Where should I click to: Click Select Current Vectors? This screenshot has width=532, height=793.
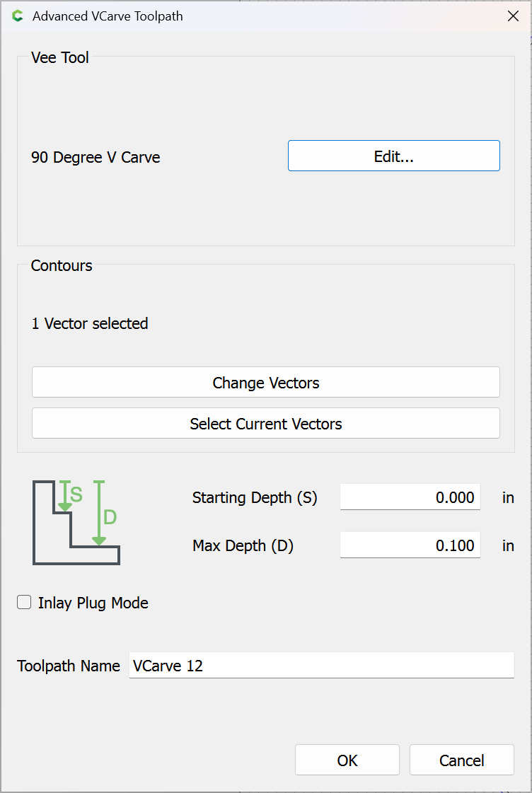pos(265,424)
